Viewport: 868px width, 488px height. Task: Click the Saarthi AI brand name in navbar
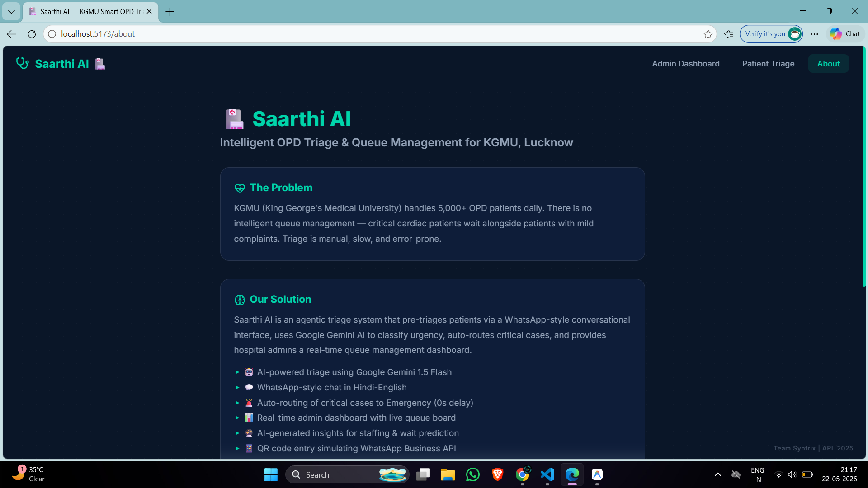click(62, 64)
